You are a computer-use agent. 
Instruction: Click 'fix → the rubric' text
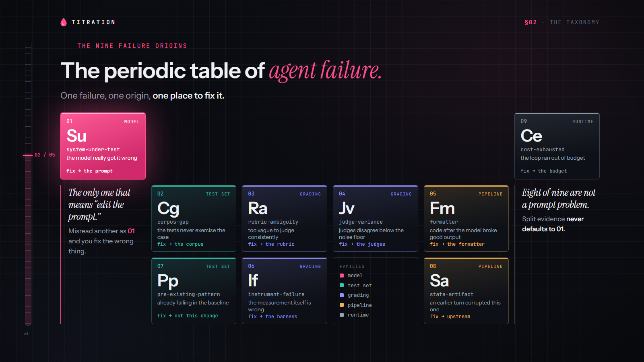pyautogui.click(x=271, y=244)
